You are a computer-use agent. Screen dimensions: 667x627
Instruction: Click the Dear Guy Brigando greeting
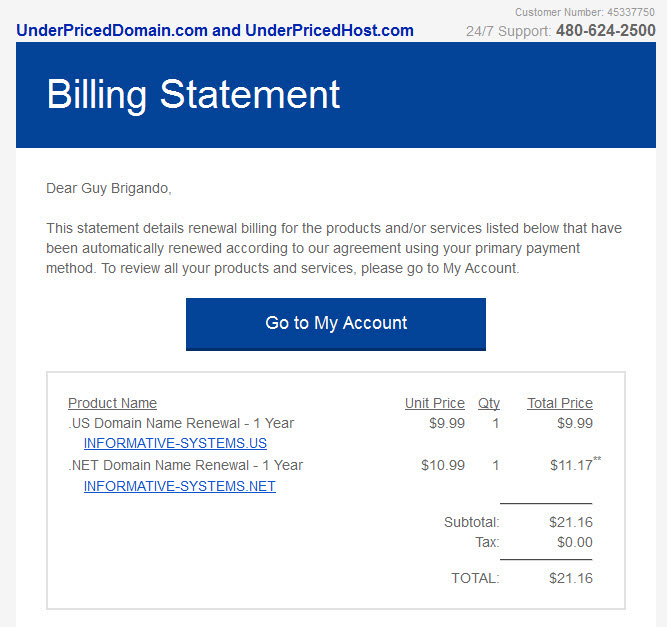pos(109,188)
